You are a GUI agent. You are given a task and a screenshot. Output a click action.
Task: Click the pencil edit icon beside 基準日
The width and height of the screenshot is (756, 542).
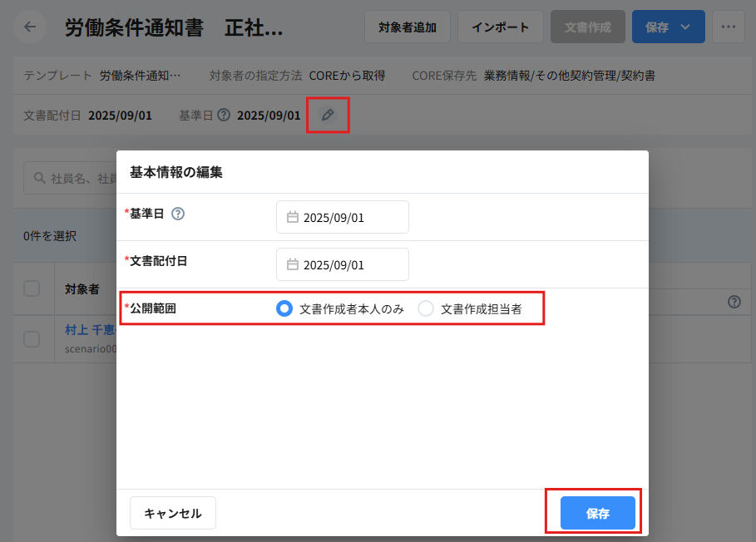click(x=328, y=115)
